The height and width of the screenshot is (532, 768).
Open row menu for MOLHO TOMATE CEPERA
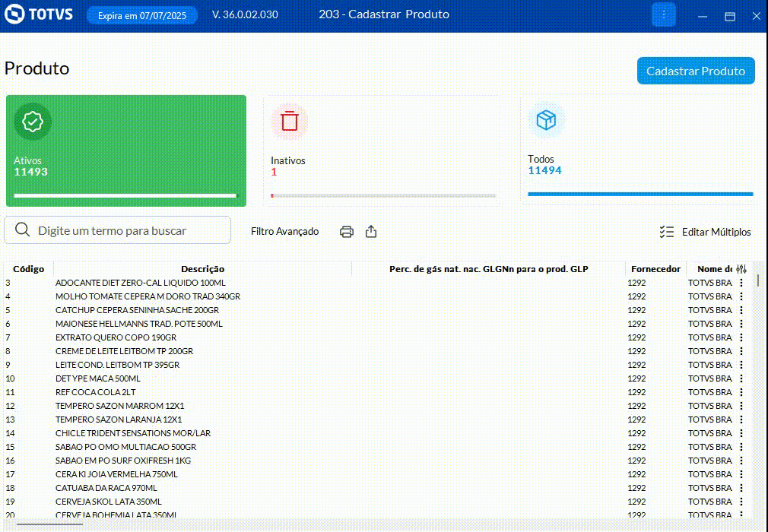[x=741, y=296]
